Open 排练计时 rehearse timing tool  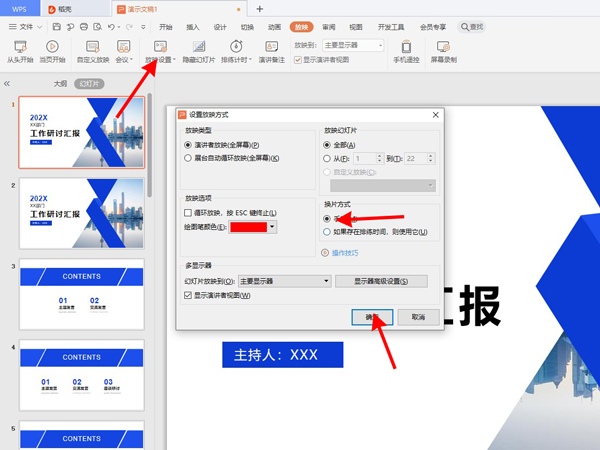[234, 47]
